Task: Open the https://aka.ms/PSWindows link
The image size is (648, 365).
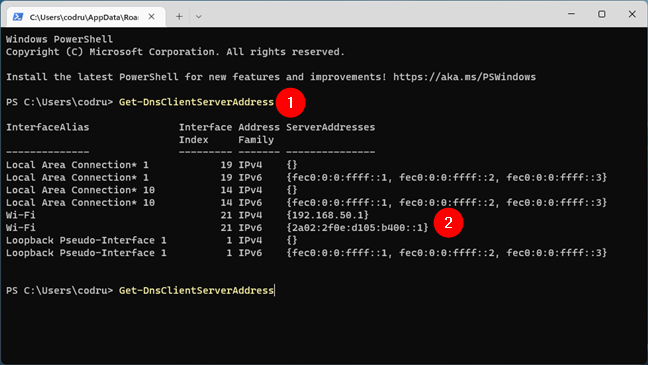Action: (465, 77)
